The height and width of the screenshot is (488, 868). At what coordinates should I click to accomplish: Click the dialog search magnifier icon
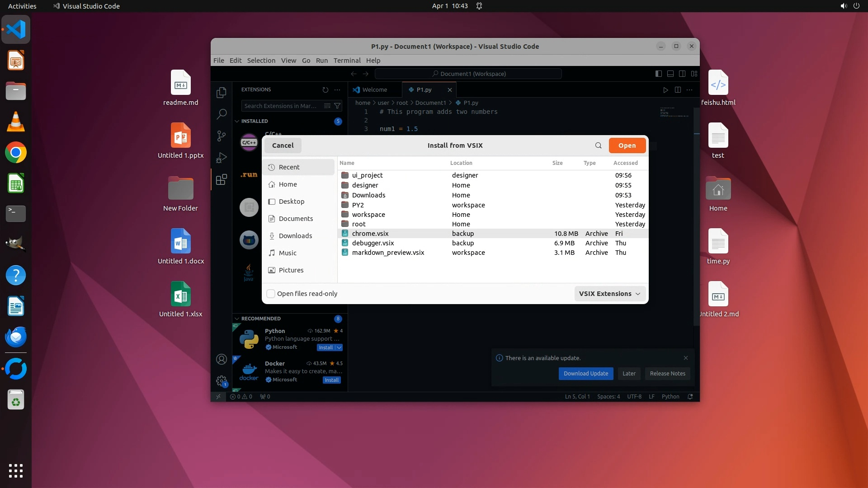click(598, 145)
